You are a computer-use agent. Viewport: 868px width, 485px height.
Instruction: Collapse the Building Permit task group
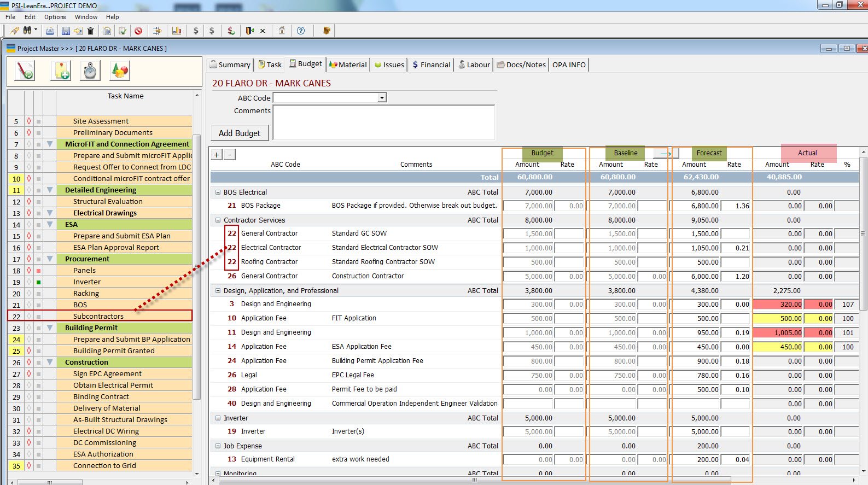click(50, 328)
